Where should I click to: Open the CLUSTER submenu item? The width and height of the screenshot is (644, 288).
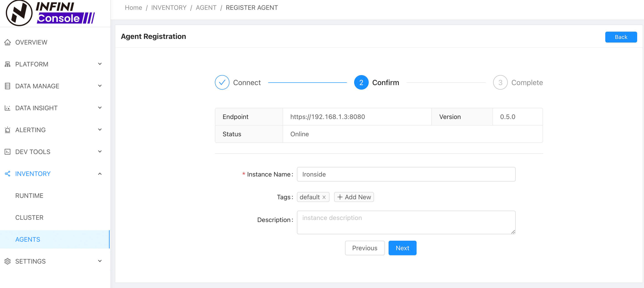[29, 217]
